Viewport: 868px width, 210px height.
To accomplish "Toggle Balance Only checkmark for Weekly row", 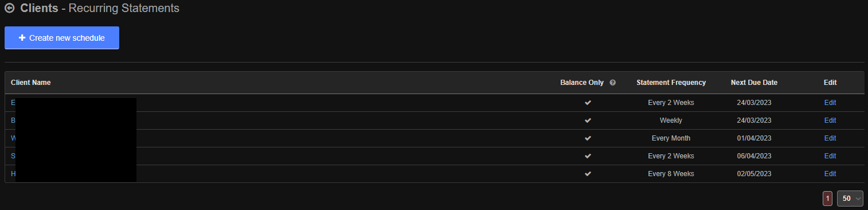I will point(588,120).
